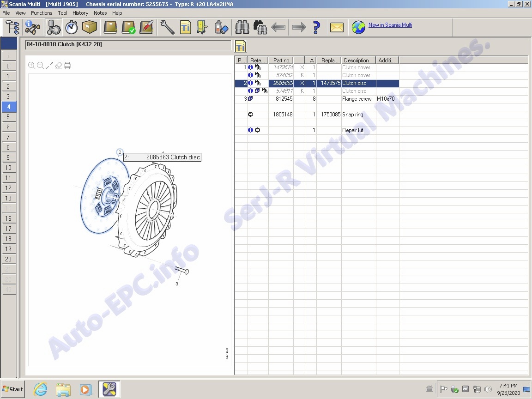Select the wrench tool icon

click(x=167, y=27)
